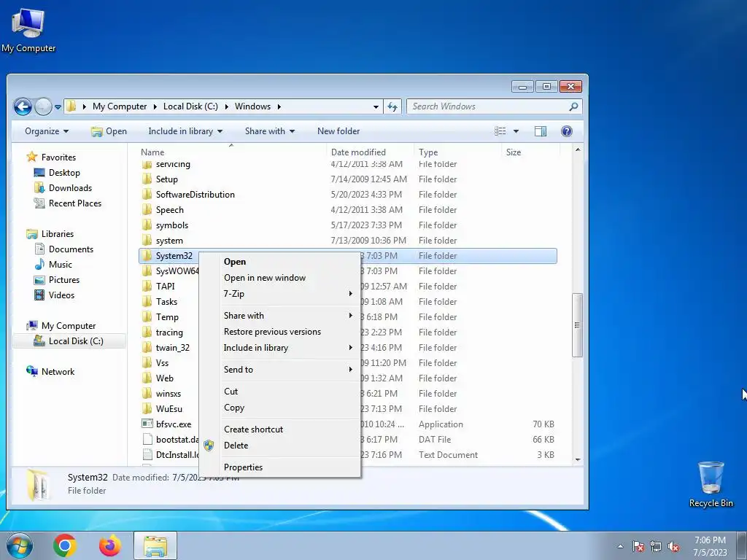Select Network in the navigation pane

58,372
